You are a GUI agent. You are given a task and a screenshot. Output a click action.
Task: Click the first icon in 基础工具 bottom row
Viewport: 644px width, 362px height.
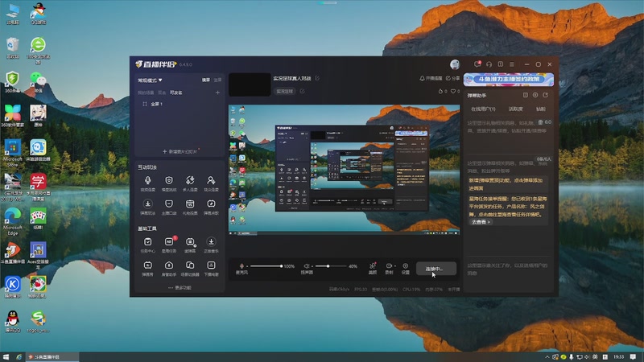147,265
